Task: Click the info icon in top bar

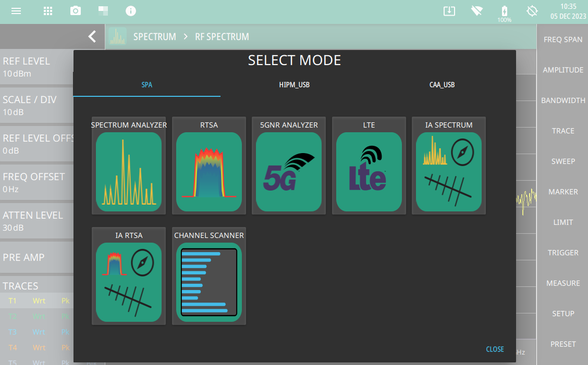Action: (131, 11)
